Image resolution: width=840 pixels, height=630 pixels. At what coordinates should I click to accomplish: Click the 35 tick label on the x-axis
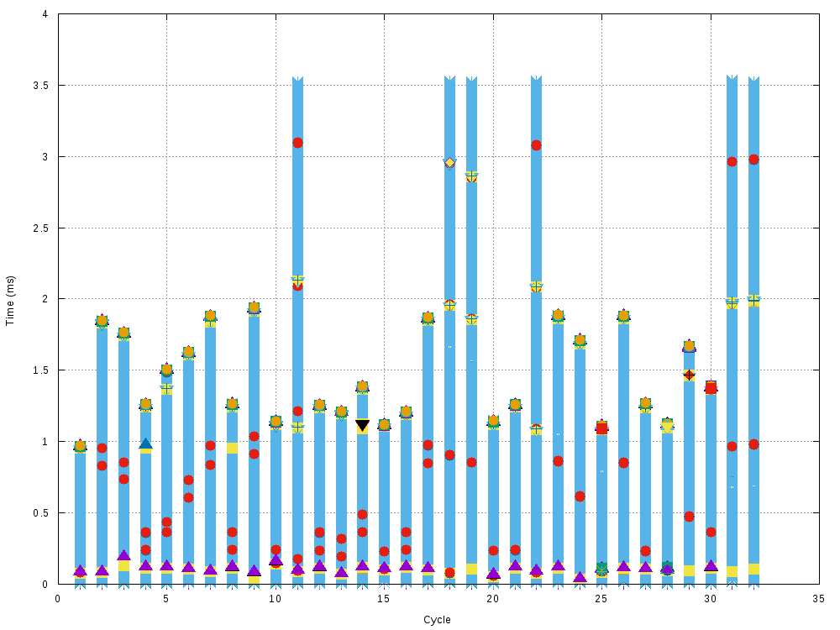point(819,598)
